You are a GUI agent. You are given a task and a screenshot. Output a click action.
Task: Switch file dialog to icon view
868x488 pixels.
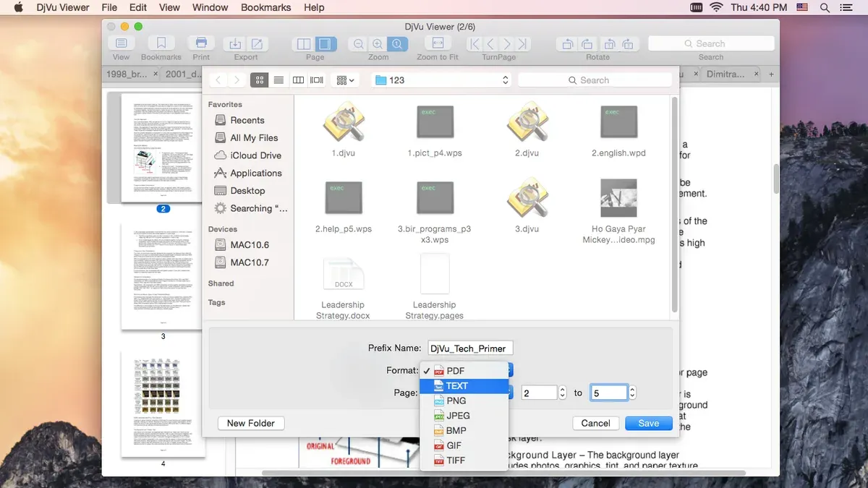[259, 80]
